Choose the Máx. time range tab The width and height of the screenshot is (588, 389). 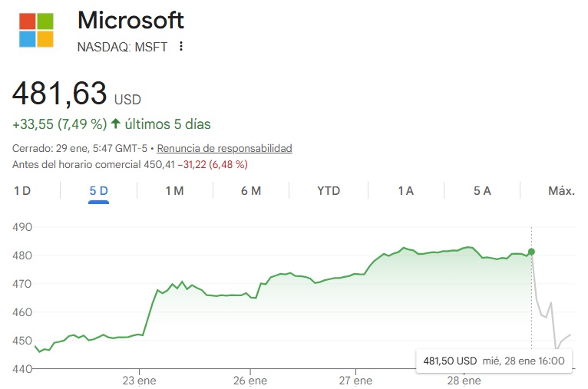click(x=561, y=191)
